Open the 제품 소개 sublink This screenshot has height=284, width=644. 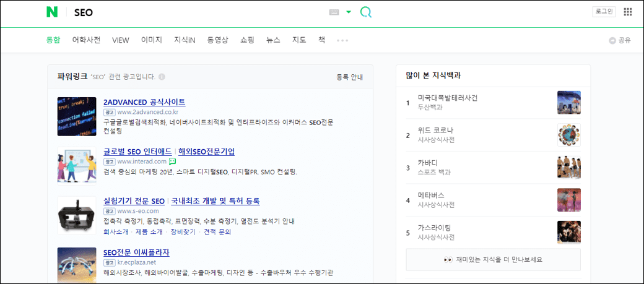pyautogui.click(x=149, y=232)
